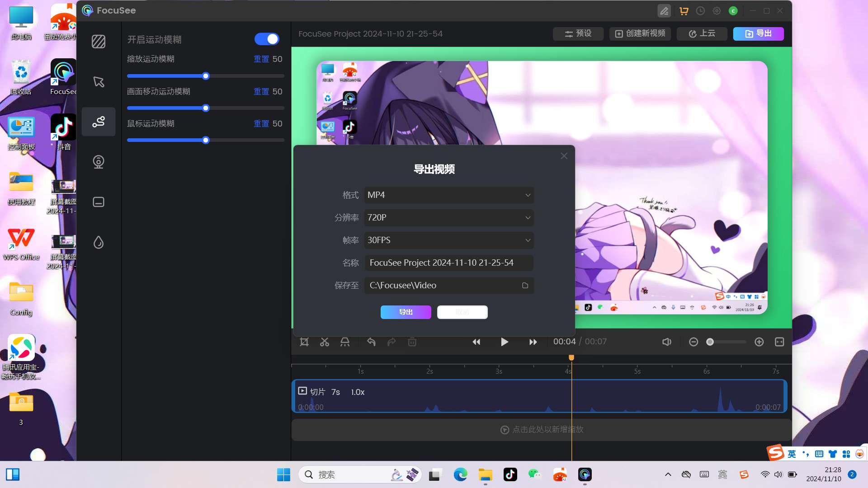The image size is (868, 488).
Task: Open the webcam settings panel
Action: [99, 162]
